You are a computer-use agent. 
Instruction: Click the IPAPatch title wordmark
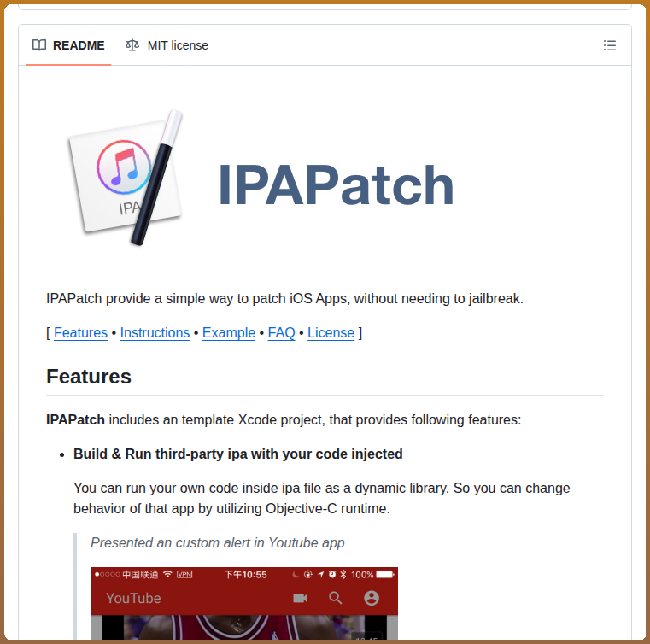click(336, 184)
